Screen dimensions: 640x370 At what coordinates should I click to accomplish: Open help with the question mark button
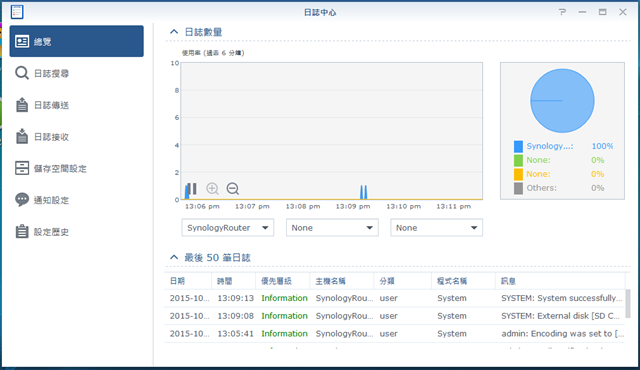click(562, 12)
